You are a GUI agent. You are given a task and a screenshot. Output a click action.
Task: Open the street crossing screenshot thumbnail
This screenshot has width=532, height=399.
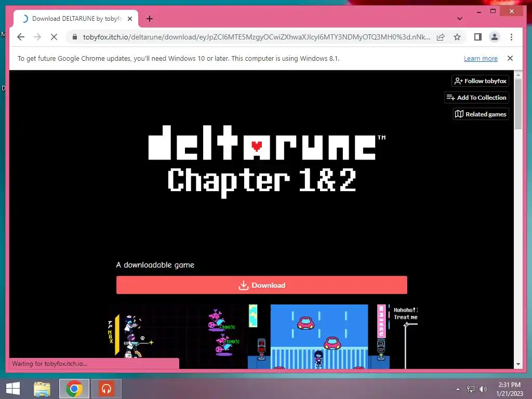tap(319, 336)
